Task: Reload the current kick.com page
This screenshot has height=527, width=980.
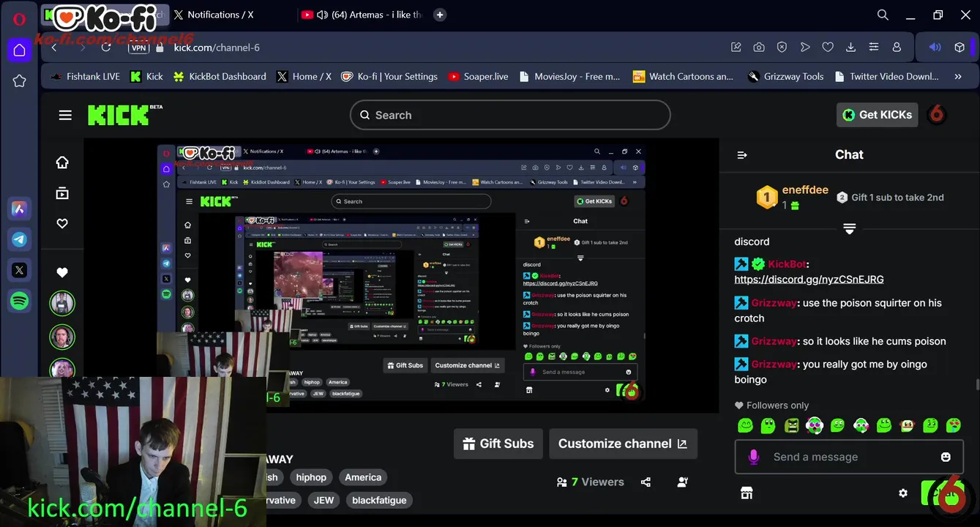Action: pos(106,48)
